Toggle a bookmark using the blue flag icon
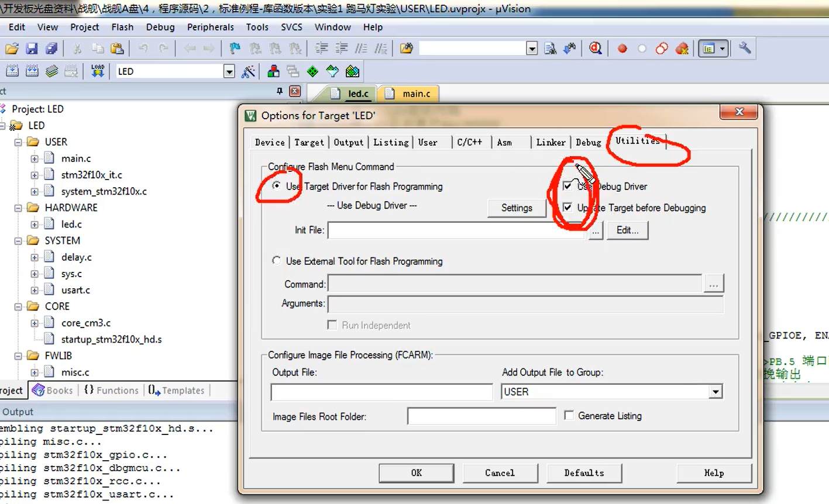This screenshot has width=829, height=504. coord(235,49)
